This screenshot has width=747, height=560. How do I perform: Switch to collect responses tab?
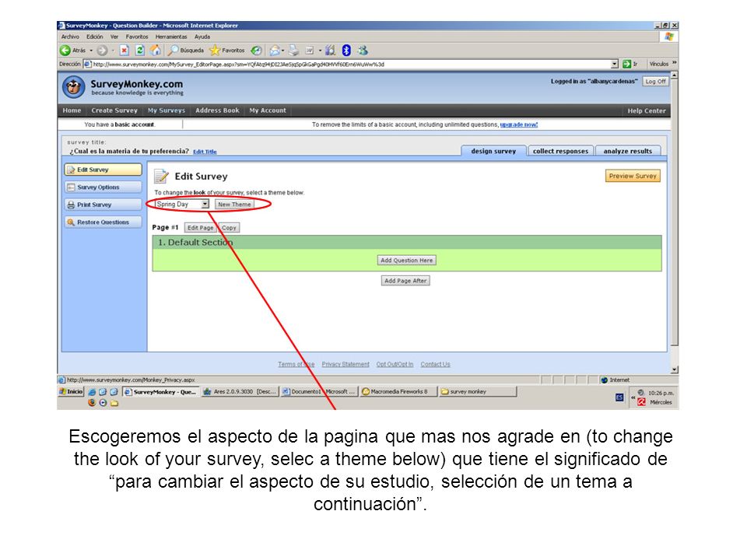[561, 151]
